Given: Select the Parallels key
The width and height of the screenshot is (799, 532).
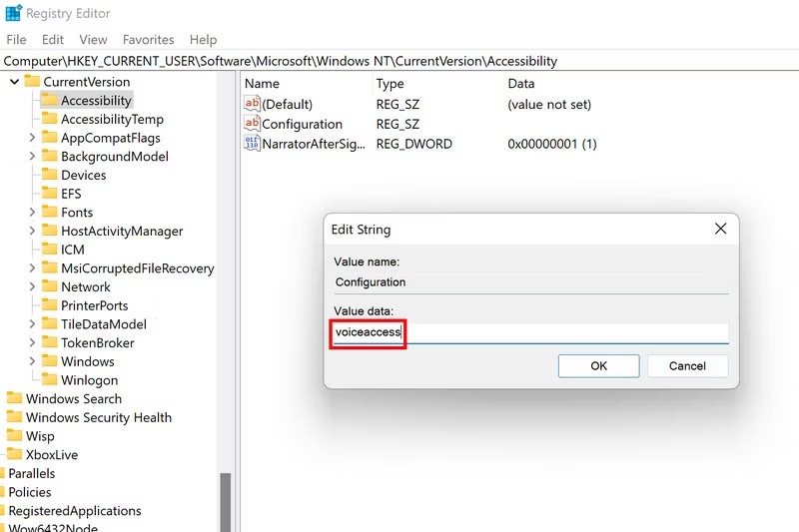Looking at the screenshot, I should coord(32,473).
